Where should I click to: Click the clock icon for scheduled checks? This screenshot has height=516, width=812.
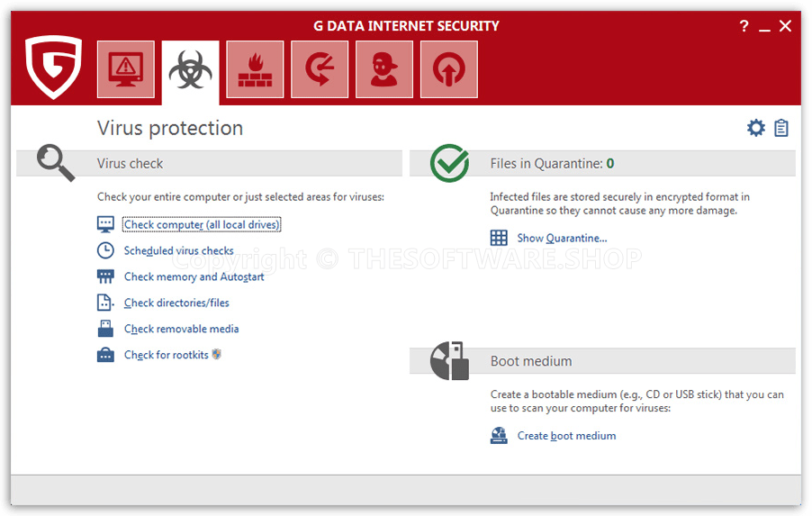(105, 250)
